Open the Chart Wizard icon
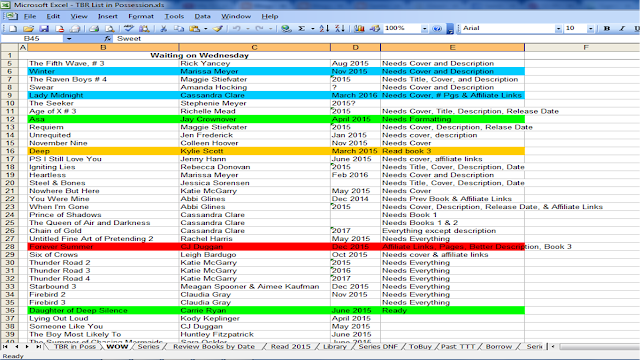 [359, 29]
